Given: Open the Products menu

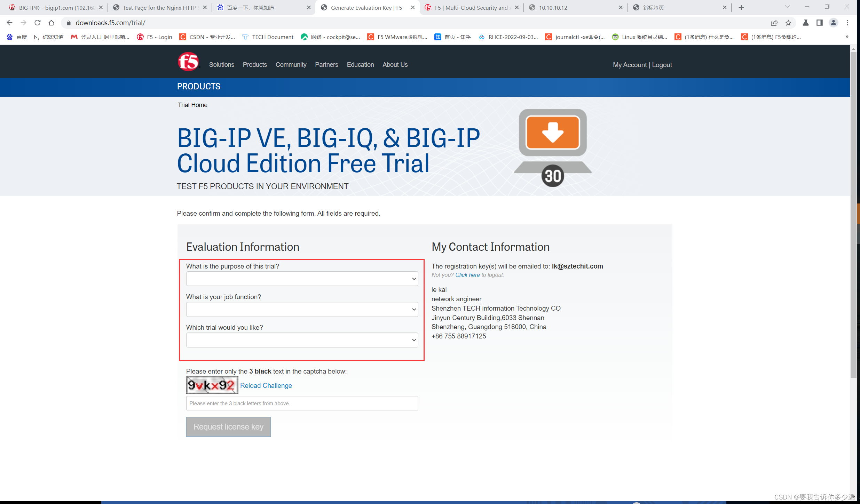Looking at the screenshot, I should coord(255,65).
